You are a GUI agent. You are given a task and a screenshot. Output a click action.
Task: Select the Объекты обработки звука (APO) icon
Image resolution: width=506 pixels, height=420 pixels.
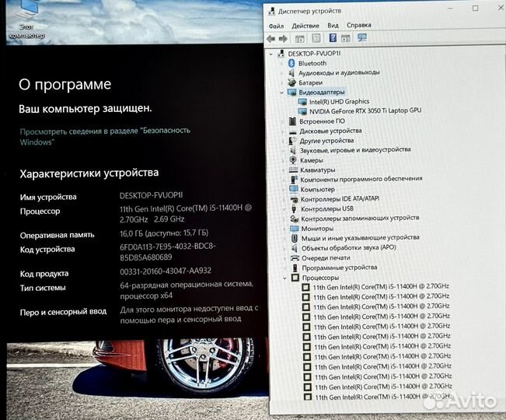coord(295,248)
